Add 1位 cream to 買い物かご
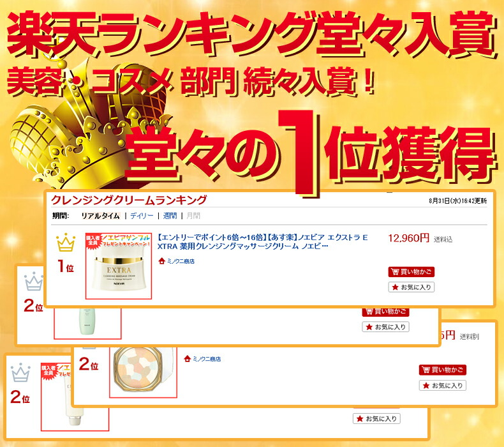This screenshot has width=504, height=447. point(411,272)
